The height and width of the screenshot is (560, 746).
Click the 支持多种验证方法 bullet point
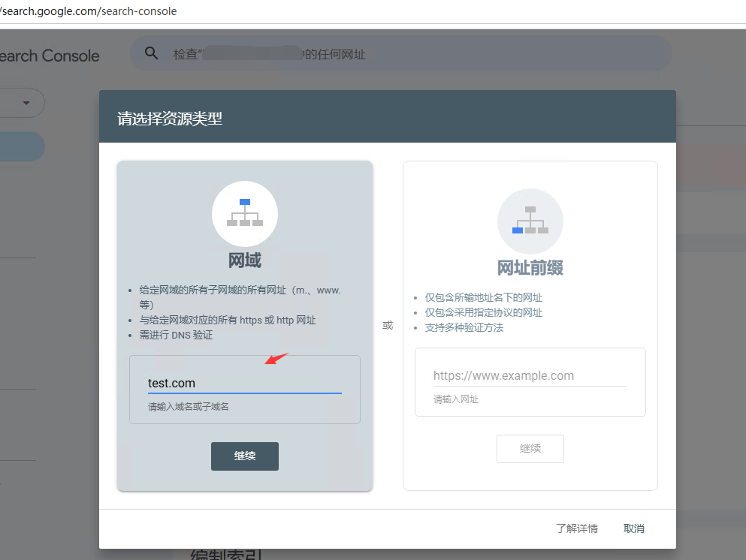pyautogui.click(x=464, y=327)
